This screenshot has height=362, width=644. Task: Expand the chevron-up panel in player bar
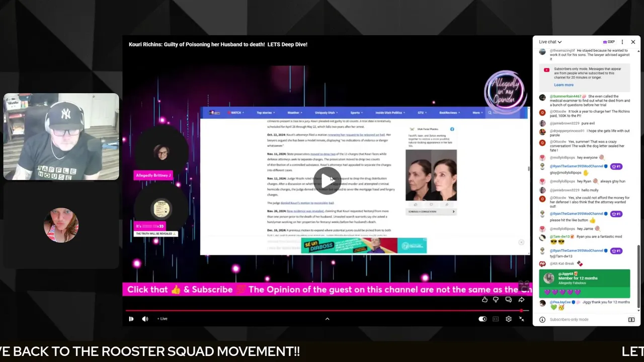click(327, 319)
